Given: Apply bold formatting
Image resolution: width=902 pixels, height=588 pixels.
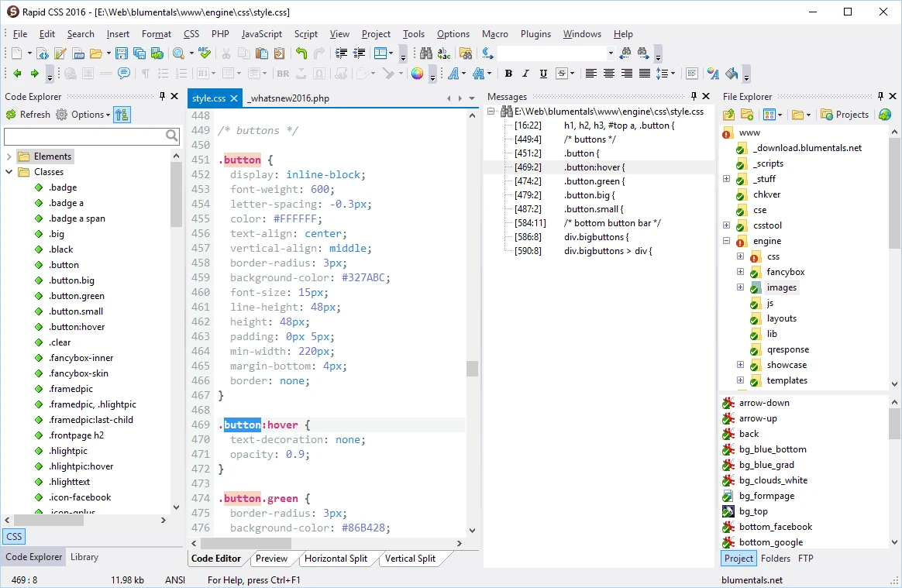Looking at the screenshot, I should [508, 74].
